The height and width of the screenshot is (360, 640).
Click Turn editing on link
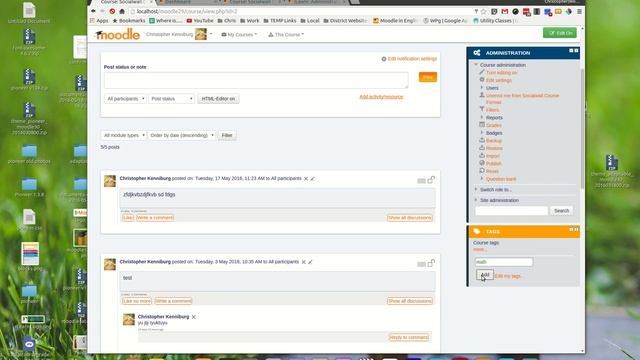pos(502,73)
